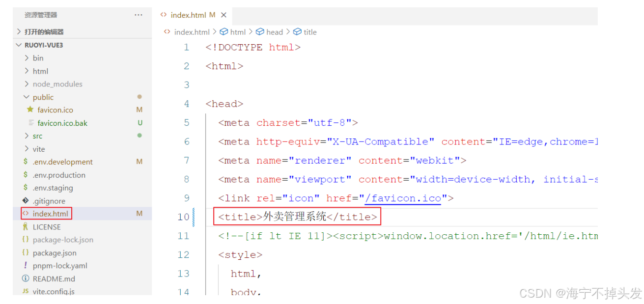This screenshot has height=304, width=644.
Task: Click the JS icon of vite.config.js
Action: 26,291
